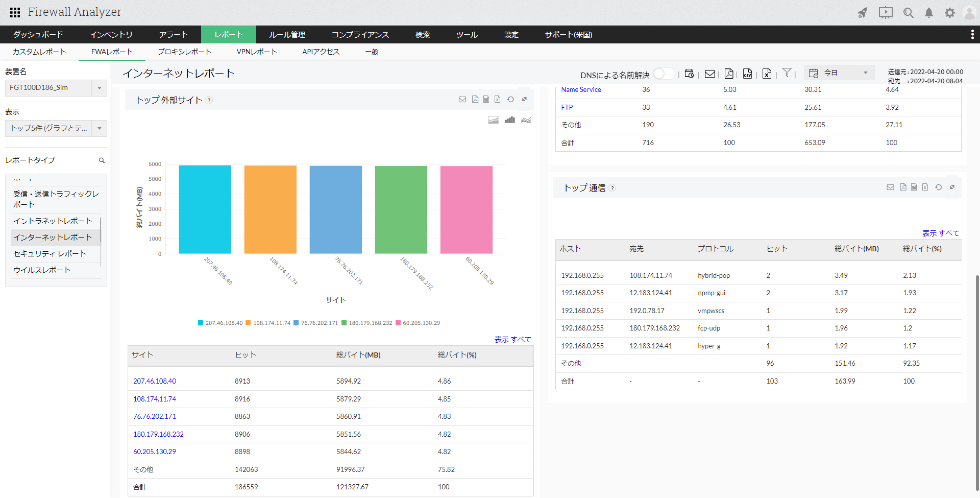Refresh the Top External Sites widget
The height and width of the screenshot is (498, 980).
coord(510,100)
